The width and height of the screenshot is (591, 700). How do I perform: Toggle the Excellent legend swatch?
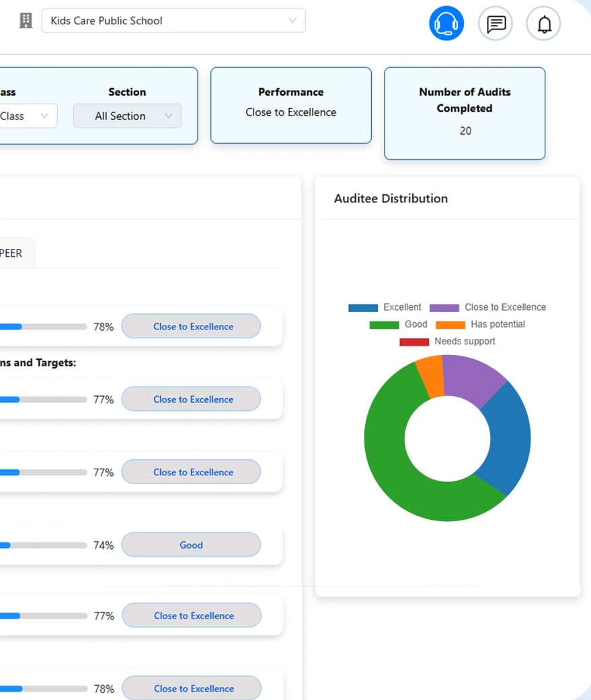[363, 307]
